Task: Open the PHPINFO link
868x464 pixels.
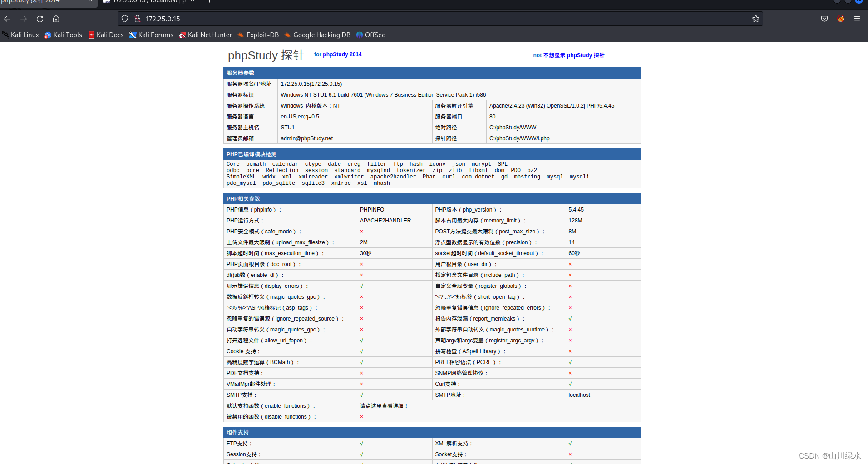Action: pyautogui.click(x=372, y=210)
